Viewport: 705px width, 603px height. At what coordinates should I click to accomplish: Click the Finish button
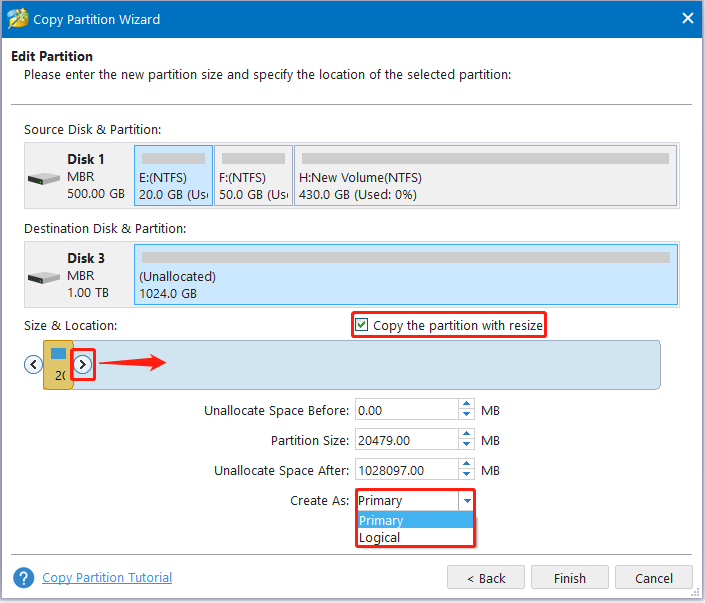tap(570, 577)
